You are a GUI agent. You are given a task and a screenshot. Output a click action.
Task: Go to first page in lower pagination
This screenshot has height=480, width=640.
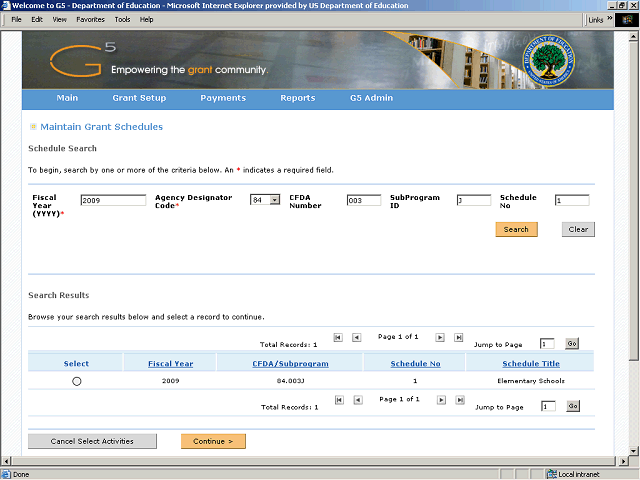(x=339, y=400)
